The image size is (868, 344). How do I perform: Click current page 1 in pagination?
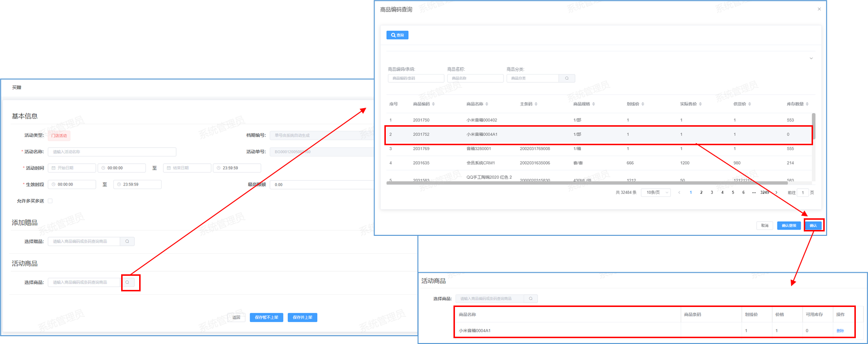(690, 192)
